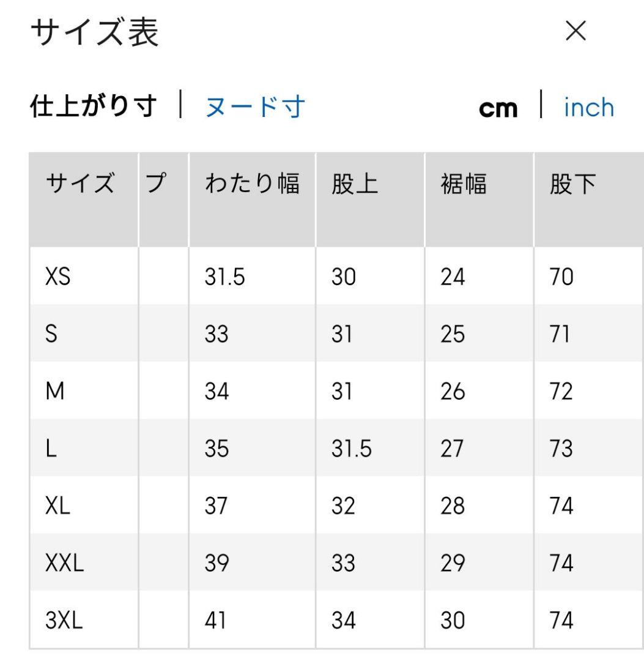This screenshot has width=644, height=661.
Task: Click the 31.5 わたり幅 value for XS
Action: coord(224,277)
